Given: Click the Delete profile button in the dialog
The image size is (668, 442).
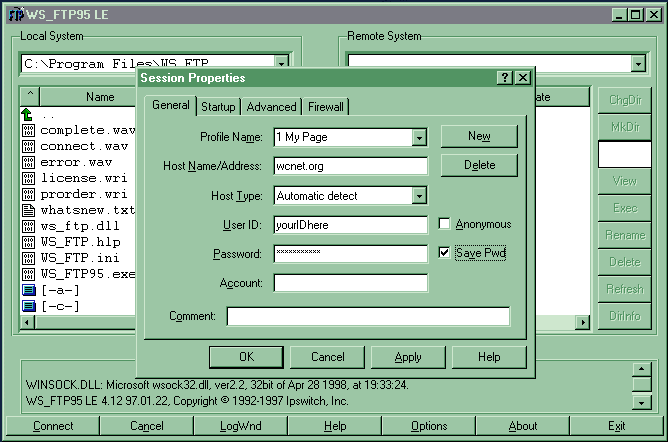Looking at the screenshot, I should point(479,165).
